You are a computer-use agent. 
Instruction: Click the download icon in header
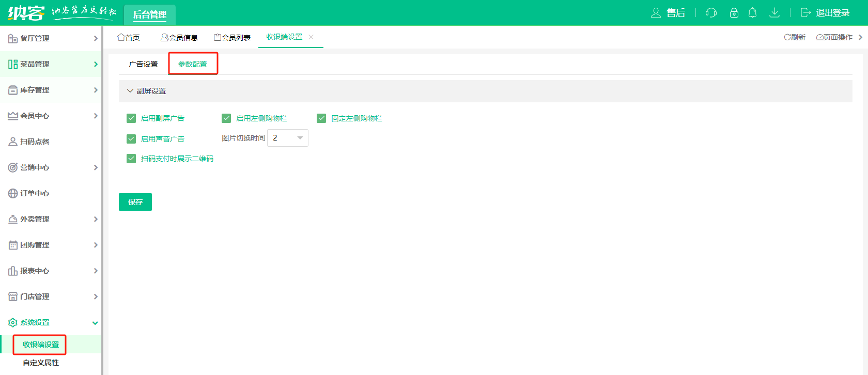coord(774,13)
